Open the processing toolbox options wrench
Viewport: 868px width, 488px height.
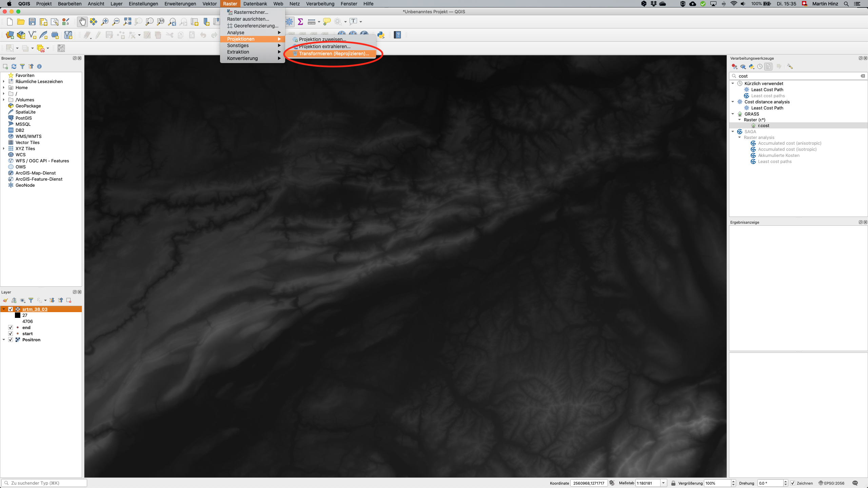point(790,66)
